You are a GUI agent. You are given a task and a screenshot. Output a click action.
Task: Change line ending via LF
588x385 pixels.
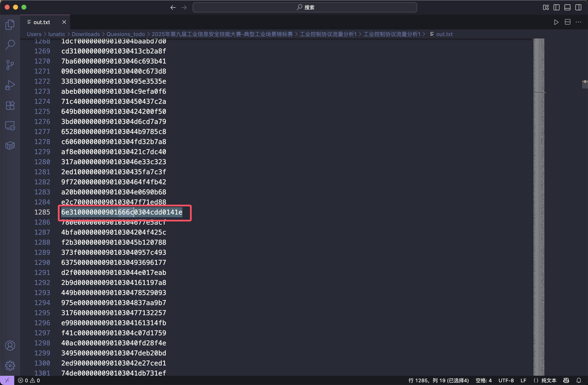[x=523, y=380]
